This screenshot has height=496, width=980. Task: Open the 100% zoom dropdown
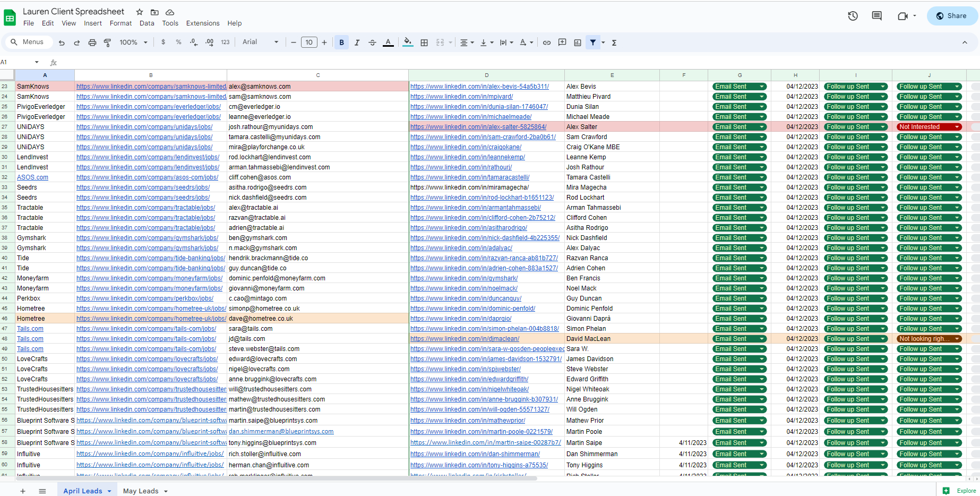[133, 42]
